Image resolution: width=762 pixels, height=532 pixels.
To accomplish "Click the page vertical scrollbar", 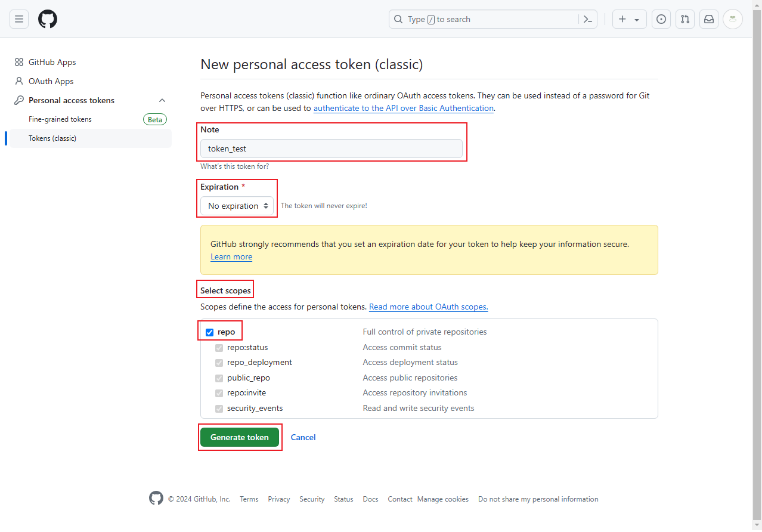I will (757, 266).
